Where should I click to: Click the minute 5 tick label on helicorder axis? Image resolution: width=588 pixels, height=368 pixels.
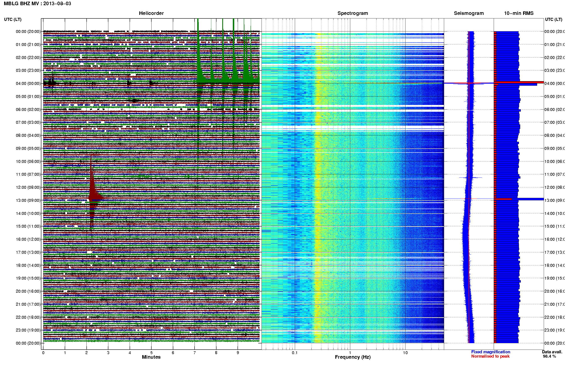coord(151,353)
